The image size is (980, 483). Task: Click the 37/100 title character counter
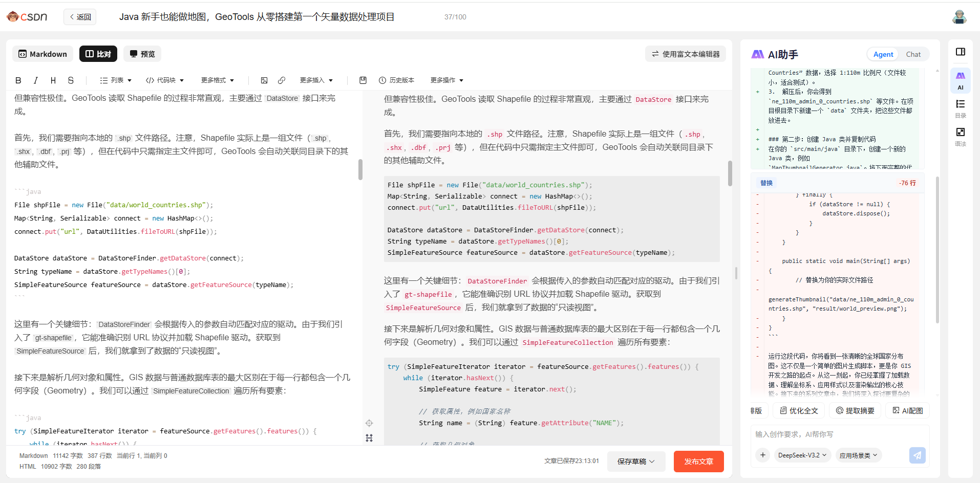click(455, 17)
